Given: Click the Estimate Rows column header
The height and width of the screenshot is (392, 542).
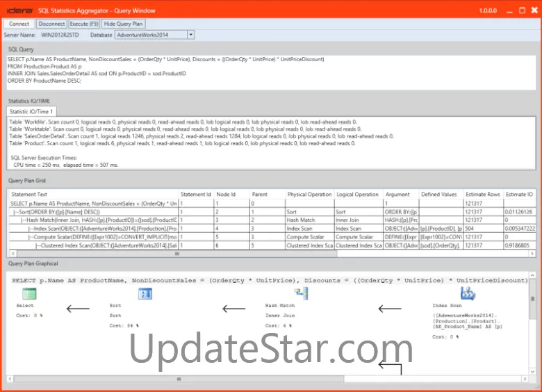Looking at the screenshot, I should coord(483,195).
